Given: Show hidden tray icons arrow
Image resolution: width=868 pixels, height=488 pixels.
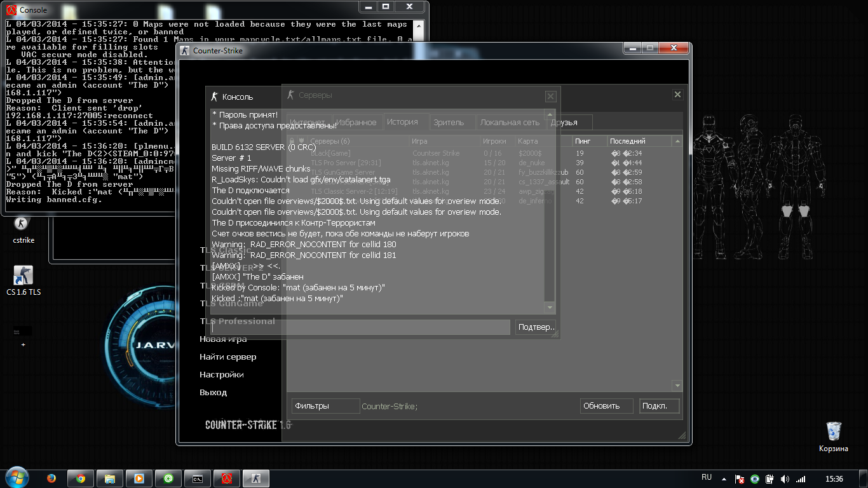Looking at the screenshot, I should (x=724, y=479).
